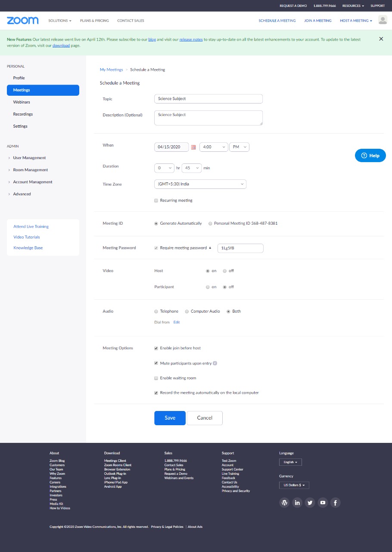Click into the Topic text field
The width and height of the screenshot is (392, 552).
click(208, 99)
